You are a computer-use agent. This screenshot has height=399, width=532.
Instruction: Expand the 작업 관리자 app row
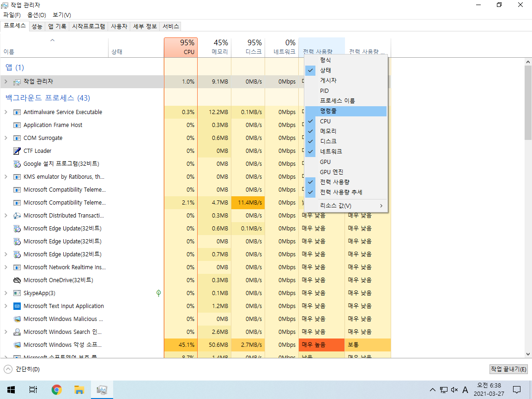(6, 82)
